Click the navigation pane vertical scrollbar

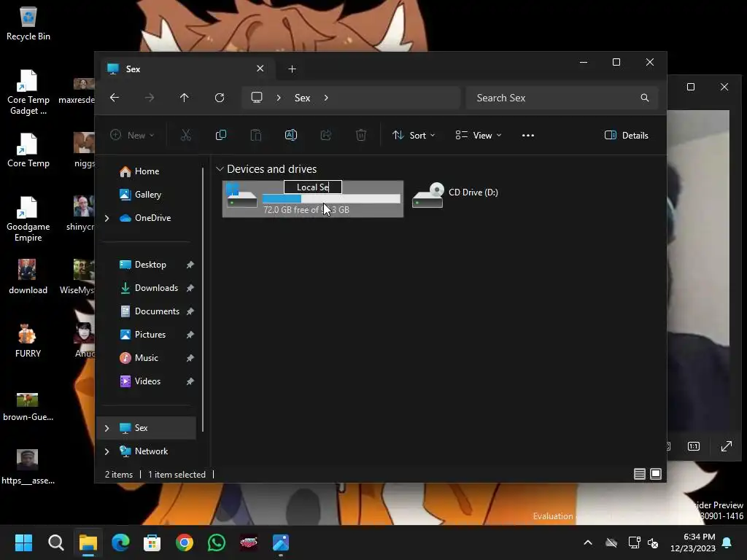(x=203, y=299)
